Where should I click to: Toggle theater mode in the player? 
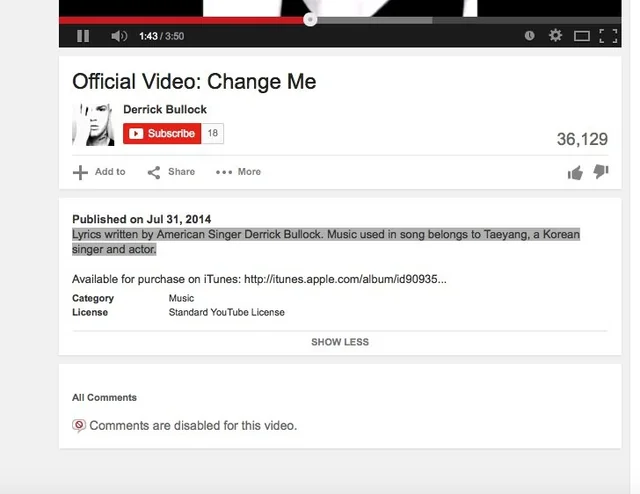[582, 36]
